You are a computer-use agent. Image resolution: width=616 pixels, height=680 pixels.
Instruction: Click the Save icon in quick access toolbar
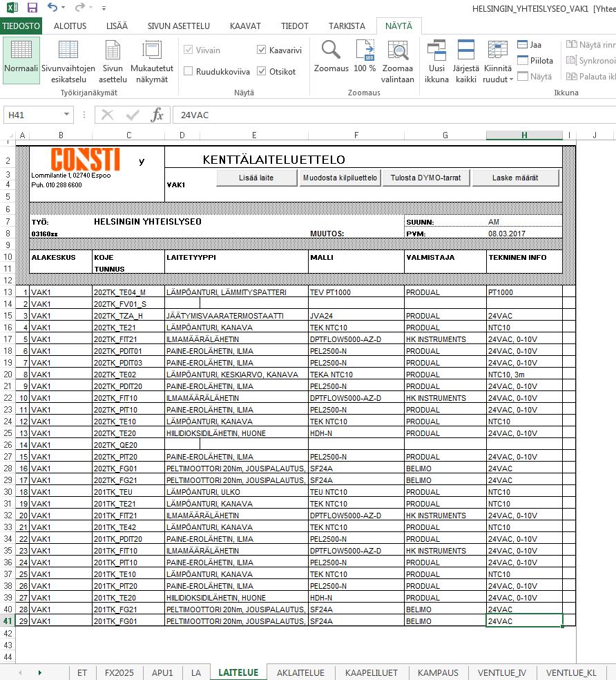click(32, 8)
